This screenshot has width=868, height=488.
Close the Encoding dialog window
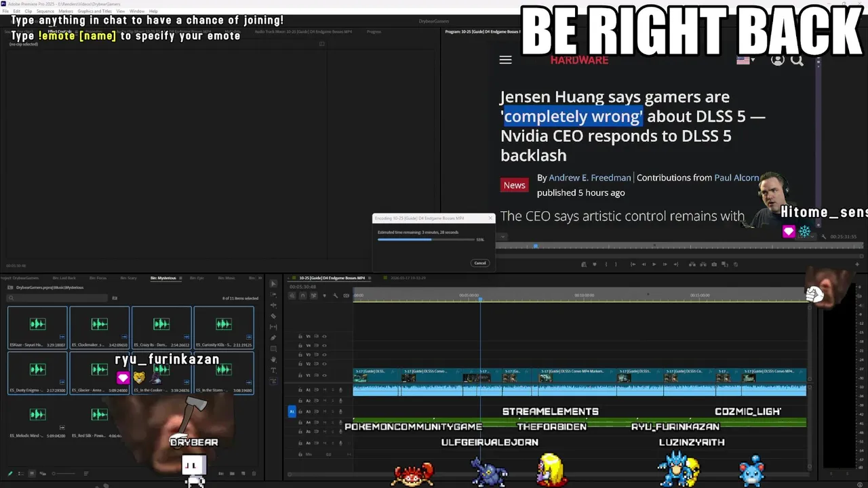tap(491, 218)
